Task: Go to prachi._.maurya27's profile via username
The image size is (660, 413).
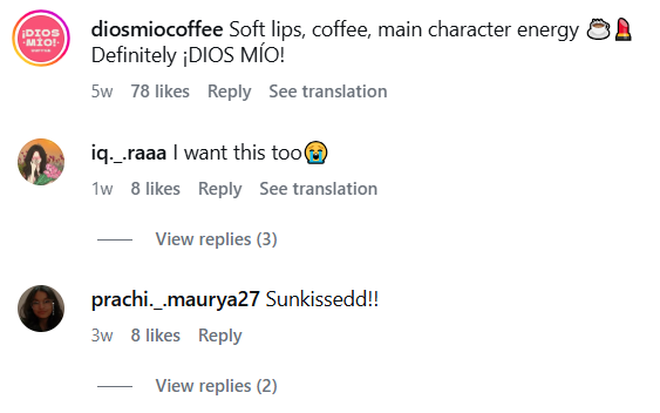Action: [x=175, y=299]
